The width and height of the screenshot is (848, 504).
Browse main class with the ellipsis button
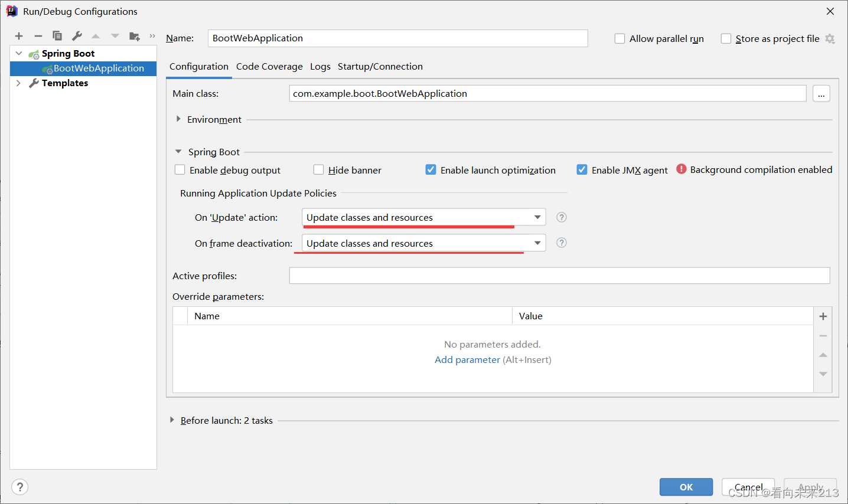(x=821, y=93)
